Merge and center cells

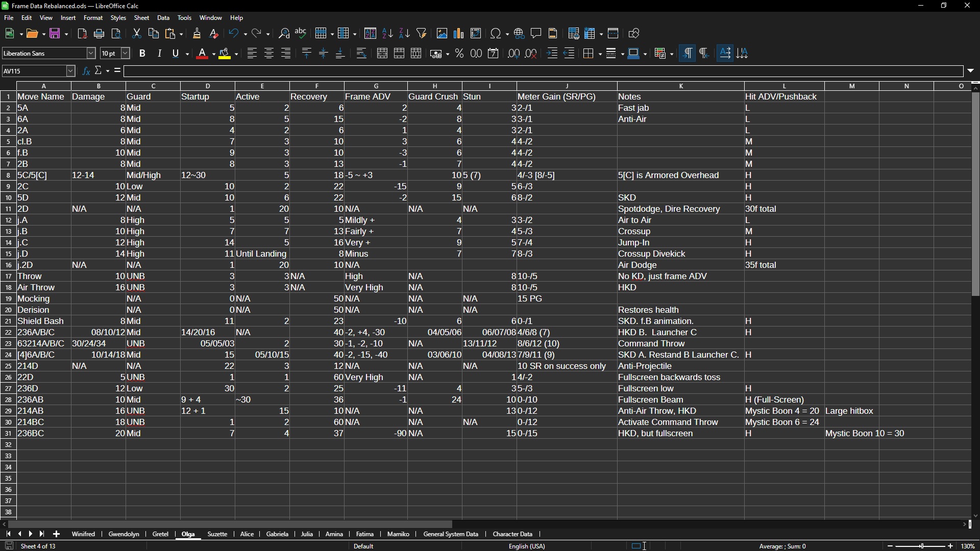pyautogui.click(x=382, y=53)
